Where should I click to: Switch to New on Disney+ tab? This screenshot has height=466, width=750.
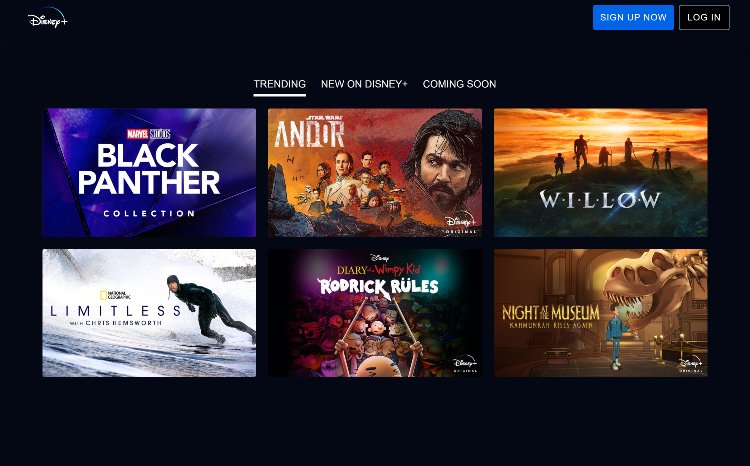point(364,84)
